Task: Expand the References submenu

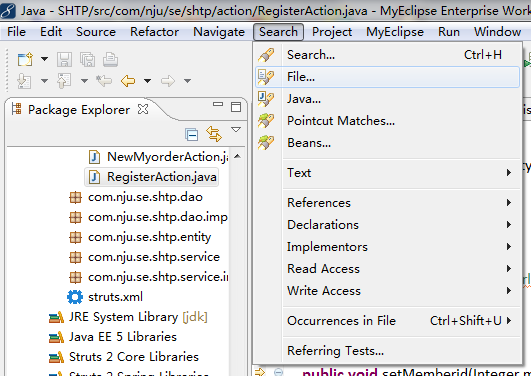Action: pos(387,203)
